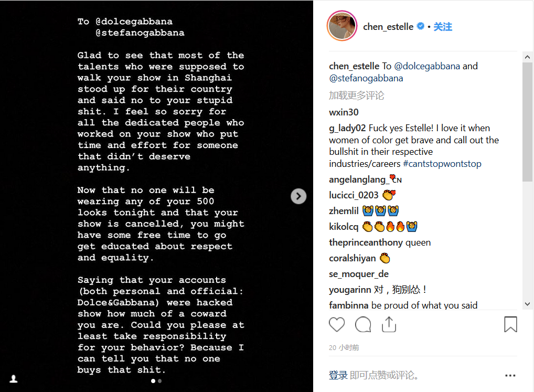Jump to second carousel image dot

(x=159, y=381)
